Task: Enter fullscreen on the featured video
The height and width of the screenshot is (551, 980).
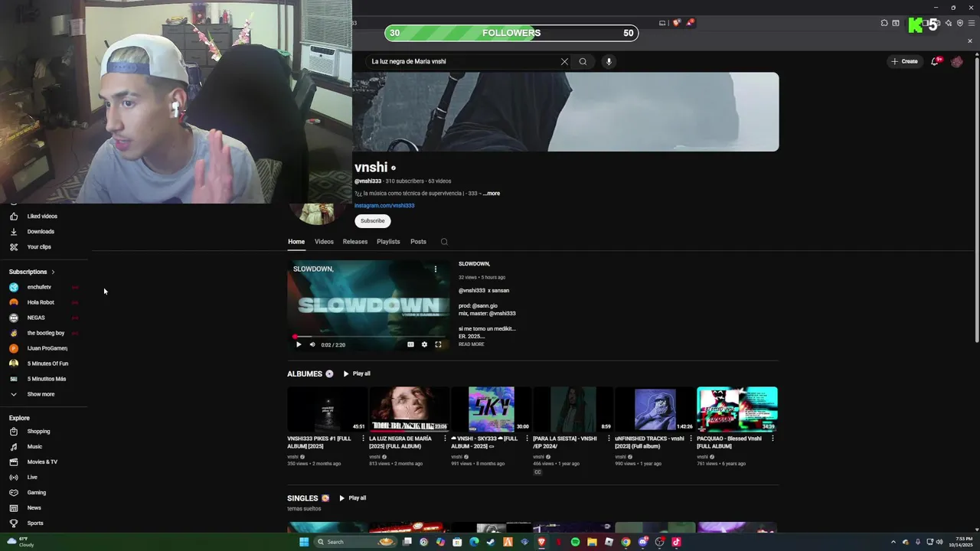Action: point(438,344)
